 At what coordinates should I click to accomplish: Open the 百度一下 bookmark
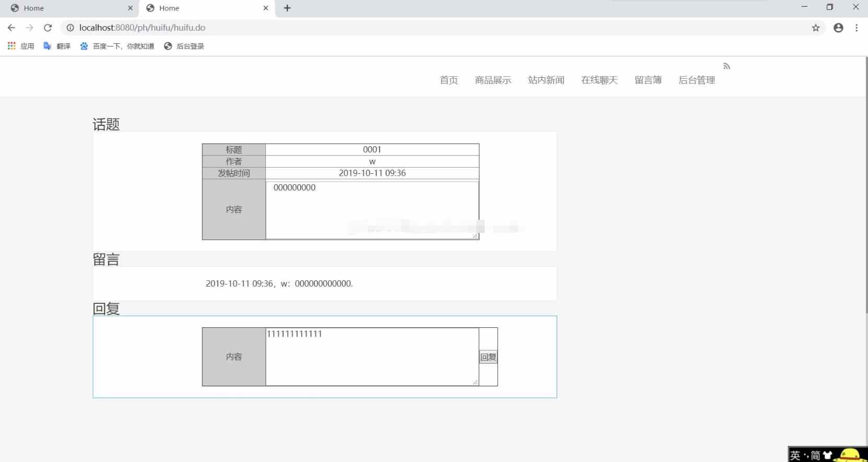click(x=117, y=46)
